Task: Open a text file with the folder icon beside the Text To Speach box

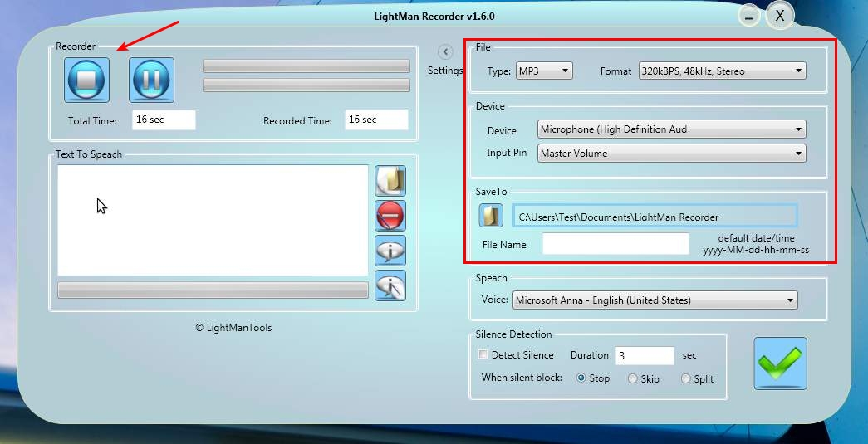Action: point(390,181)
